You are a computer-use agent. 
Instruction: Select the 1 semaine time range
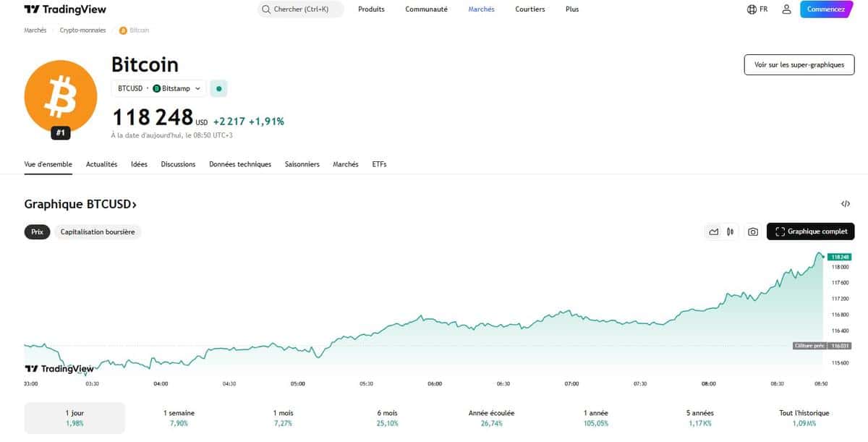tap(179, 417)
